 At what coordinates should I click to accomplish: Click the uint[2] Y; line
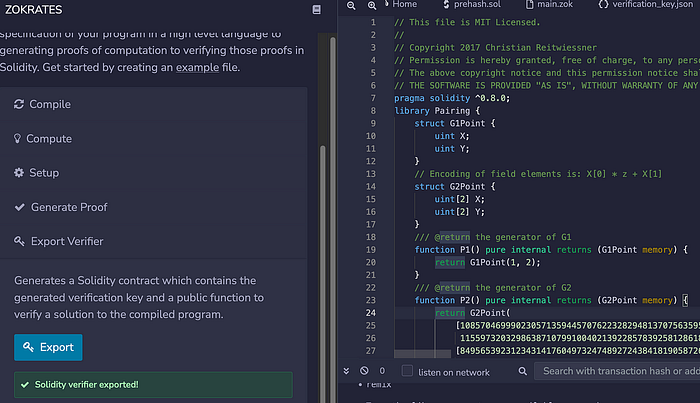[x=459, y=212]
